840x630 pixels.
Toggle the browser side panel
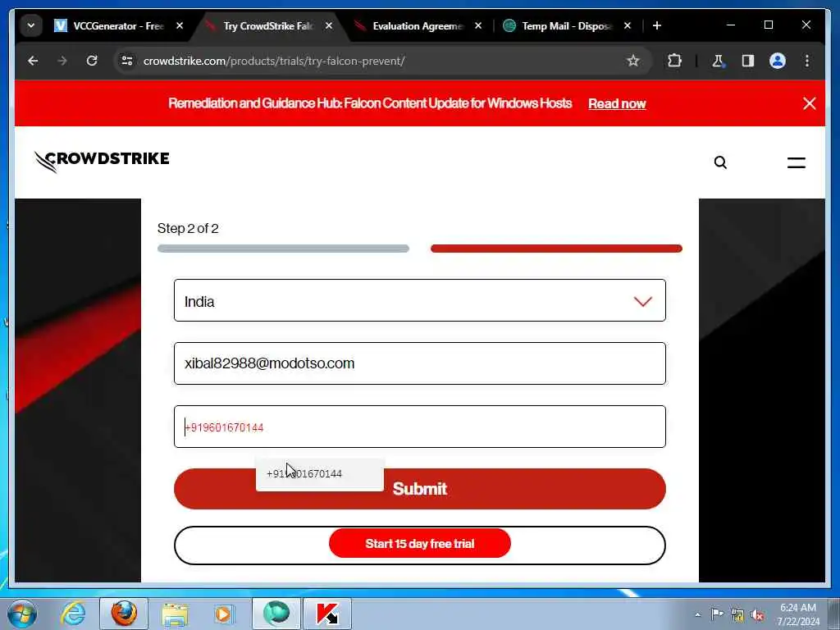click(748, 61)
